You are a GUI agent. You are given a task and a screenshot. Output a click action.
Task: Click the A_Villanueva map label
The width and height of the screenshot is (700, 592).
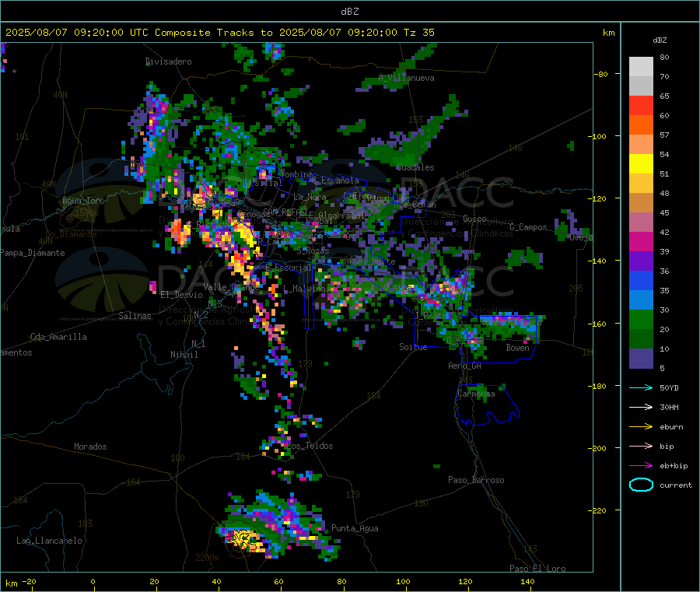tap(406, 78)
